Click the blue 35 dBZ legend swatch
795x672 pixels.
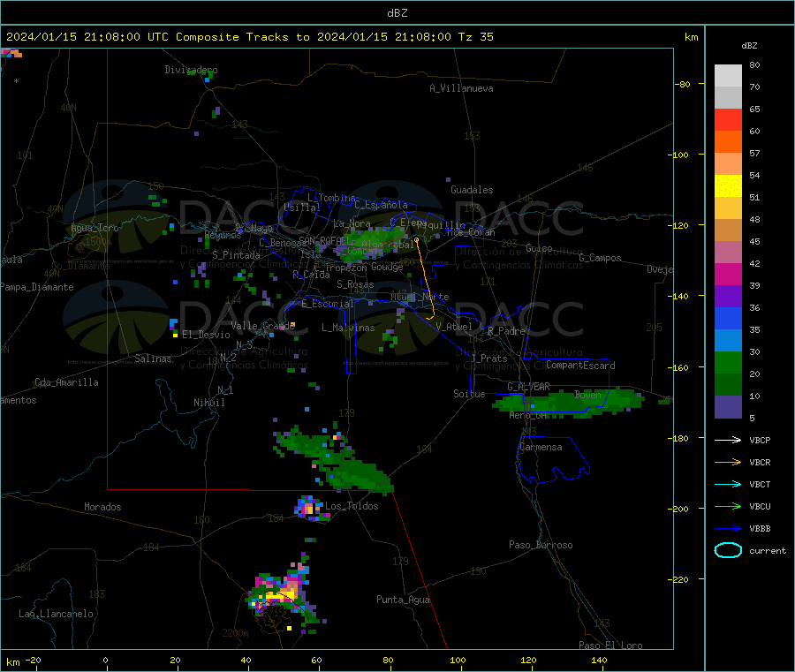pos(728,318)
